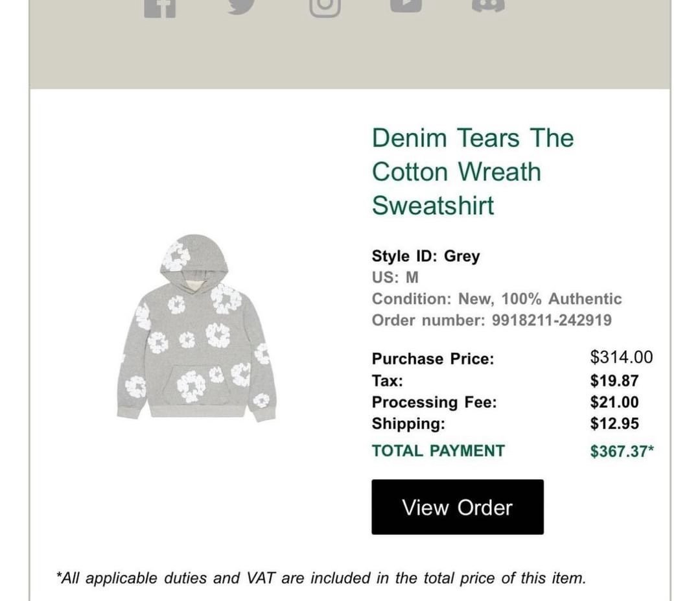Click the Style ID: Grey text
This screenshot has width=700, height=601.
click(x=426, y=256)
